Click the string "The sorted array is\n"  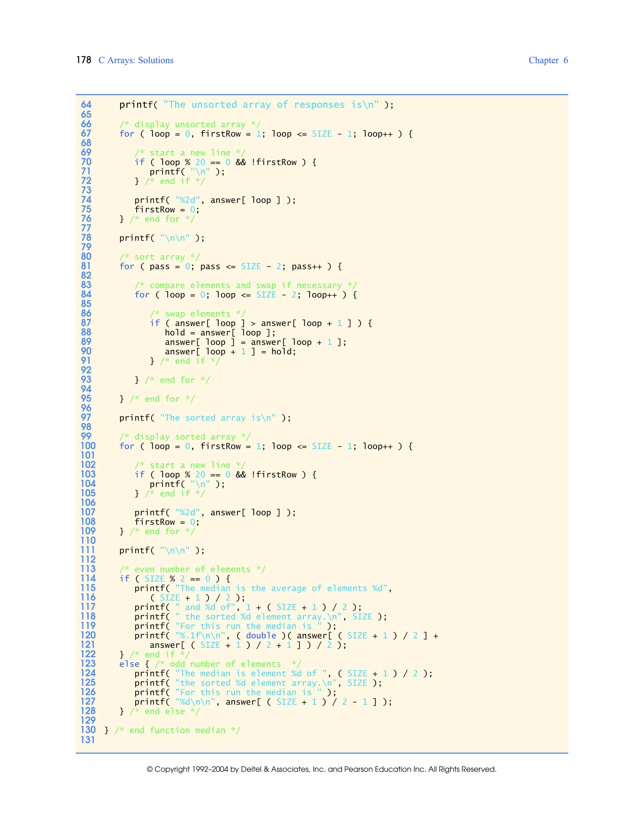(218, 418)
